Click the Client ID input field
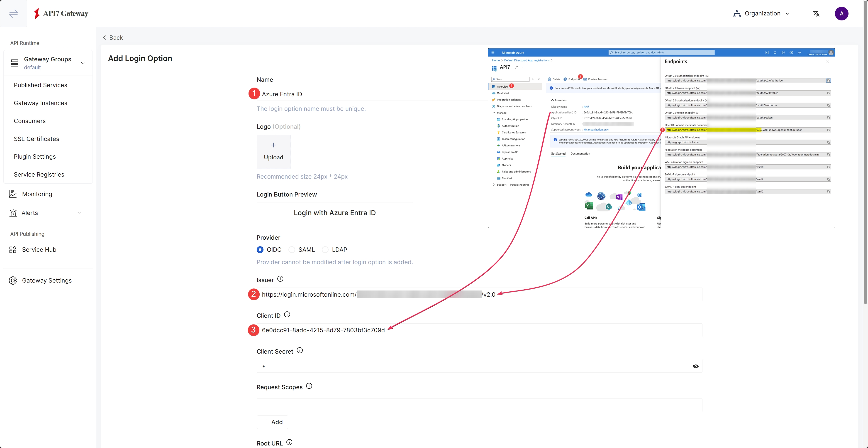 (479, 330)
